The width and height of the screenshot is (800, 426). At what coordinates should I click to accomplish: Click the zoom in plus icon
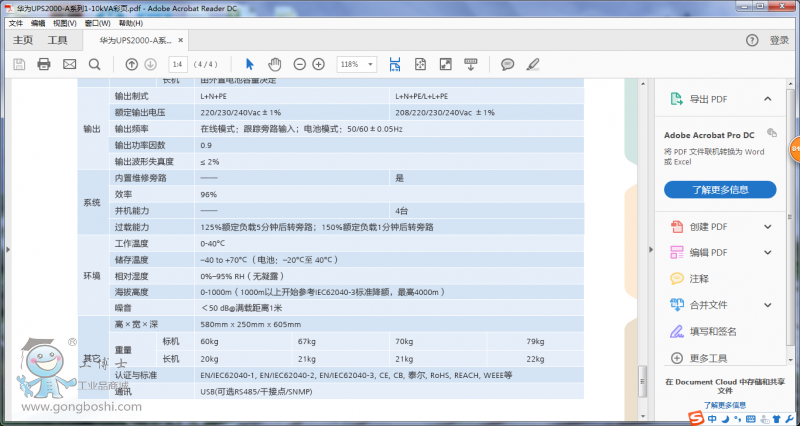(x=319, y=64)
